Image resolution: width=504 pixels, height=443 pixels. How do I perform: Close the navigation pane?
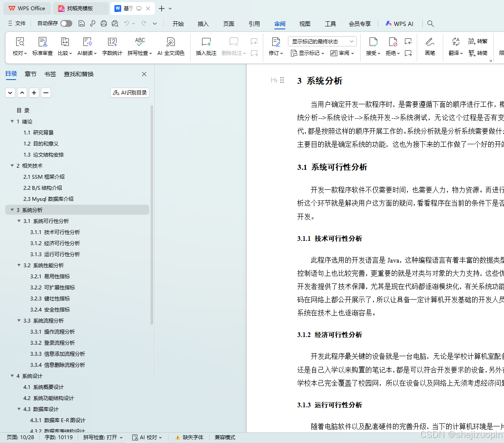point(144,74)
